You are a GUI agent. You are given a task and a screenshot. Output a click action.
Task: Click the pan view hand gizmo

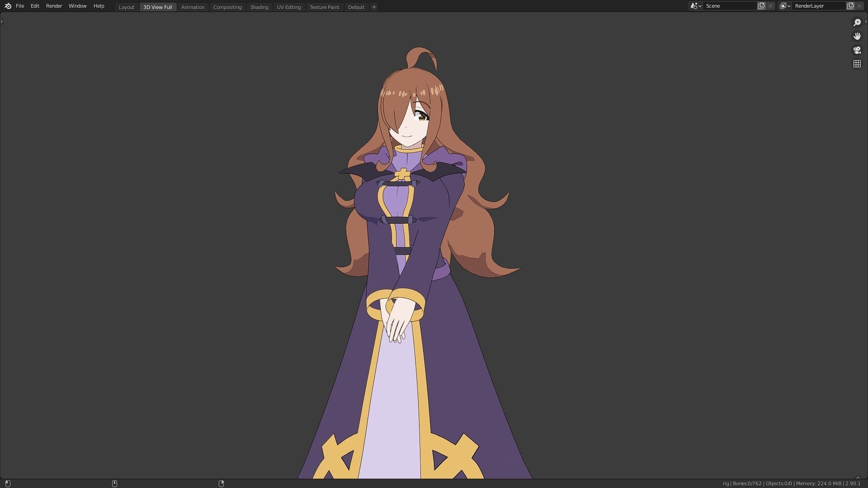click(857, 36)
